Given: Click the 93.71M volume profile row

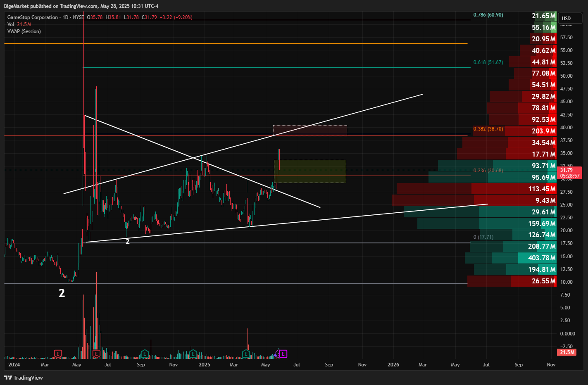Looking at the screenshot, I should coord(497,166).
